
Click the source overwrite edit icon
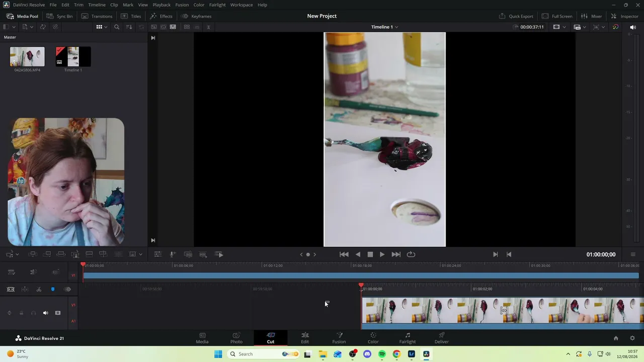(103, 254)
